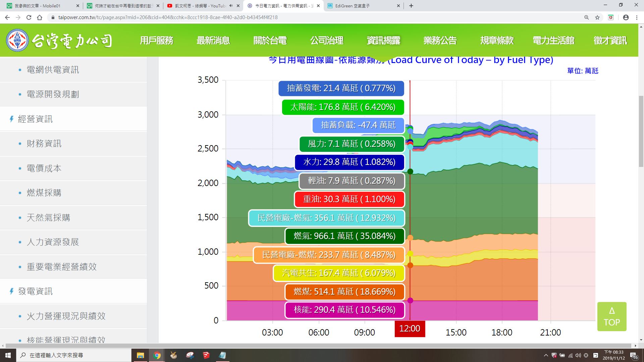Reload the page with refresh icon
Screen dimensions: 644x362
(29, 17)
